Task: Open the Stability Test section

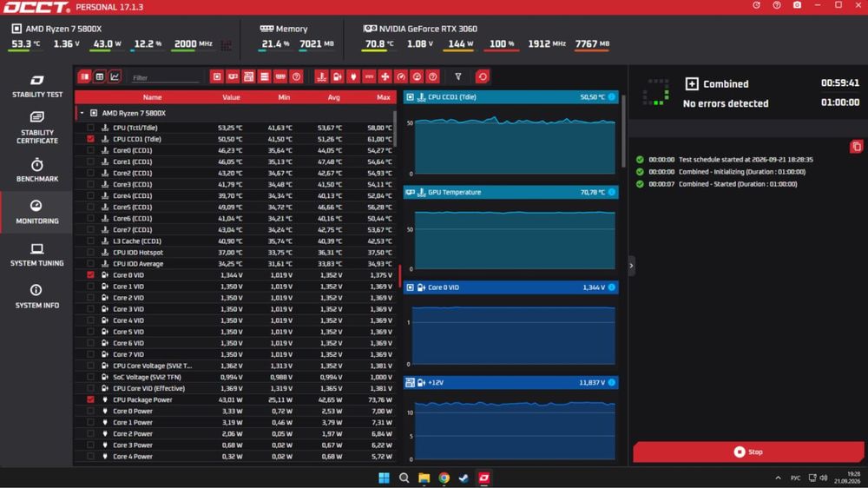Action: tap(37, 86)
